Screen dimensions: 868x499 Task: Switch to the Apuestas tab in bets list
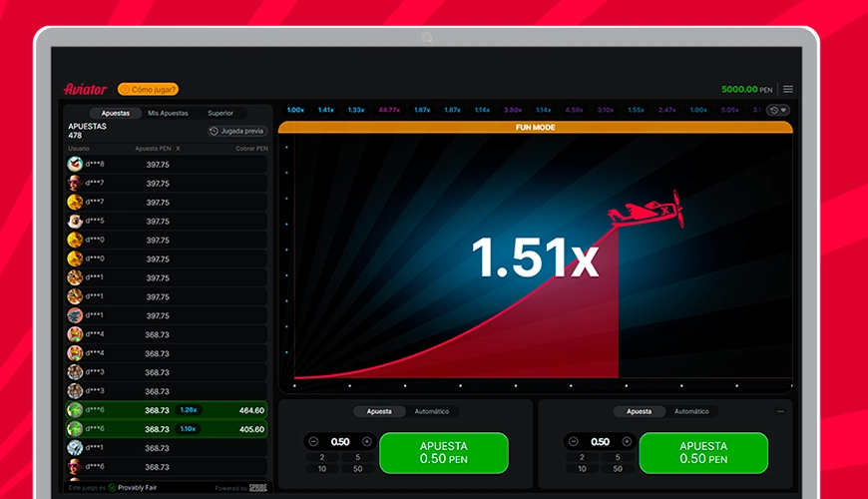click(x=115, y=113)
